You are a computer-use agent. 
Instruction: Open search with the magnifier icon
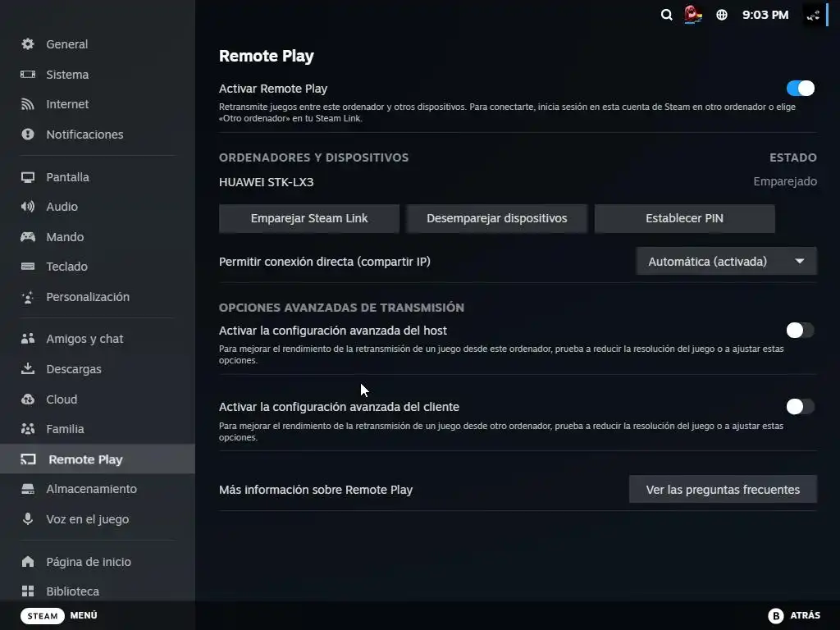click(666, 15)
